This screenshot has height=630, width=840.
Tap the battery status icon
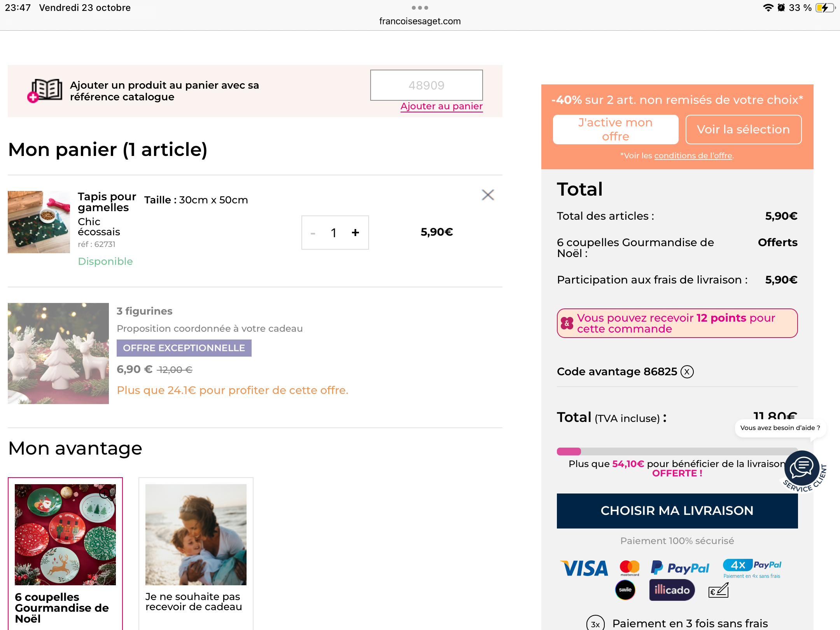[825, 8]
